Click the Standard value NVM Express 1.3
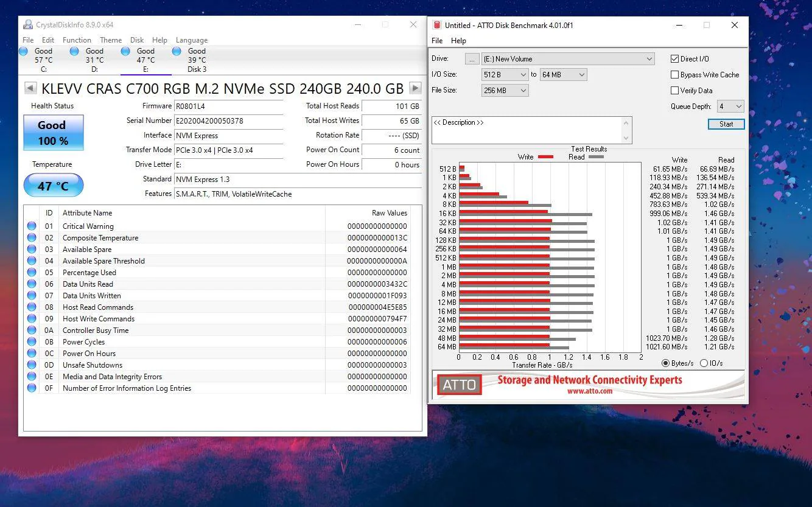The image size is (812, 507). click(x=298, y=180)
